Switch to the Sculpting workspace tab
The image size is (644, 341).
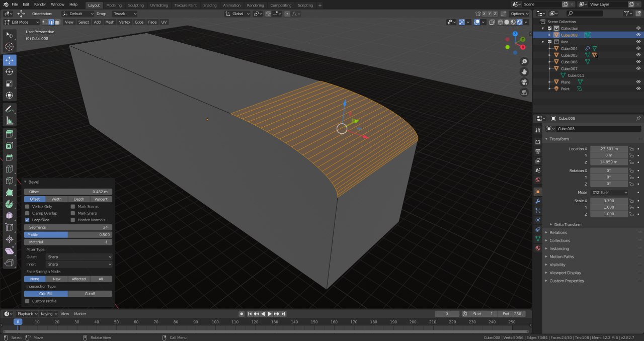[x=136, y=5]
